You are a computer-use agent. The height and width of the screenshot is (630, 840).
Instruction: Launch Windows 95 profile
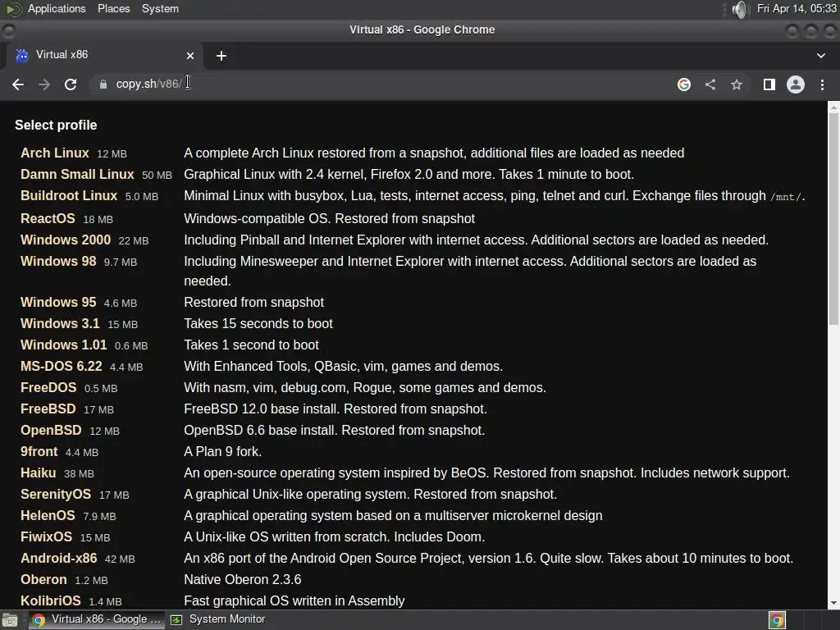(x=58, y=302)
